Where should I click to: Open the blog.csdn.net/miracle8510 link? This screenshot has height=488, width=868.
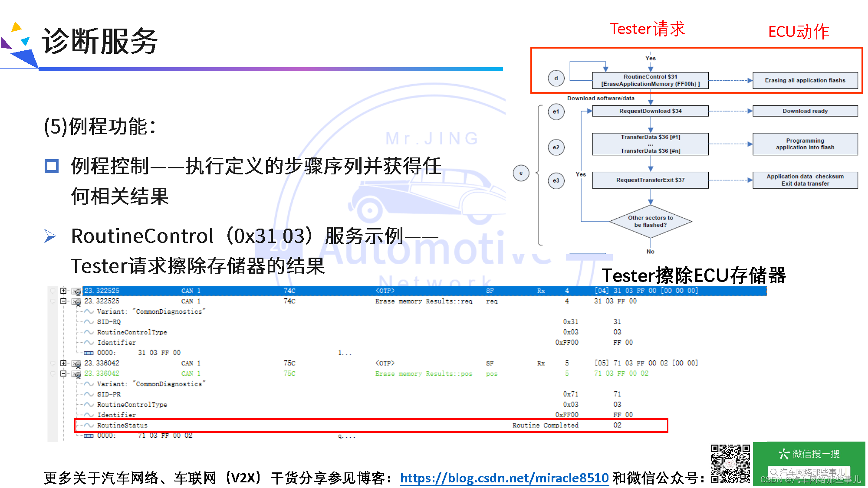click(x=504, y=478)
